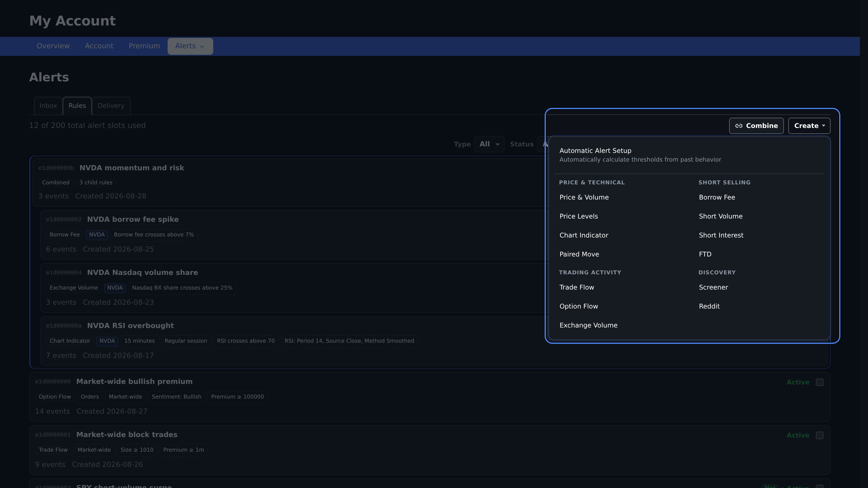
Task: Select Borrow Fee in the Create menu
Action: [x=717, y=197]
